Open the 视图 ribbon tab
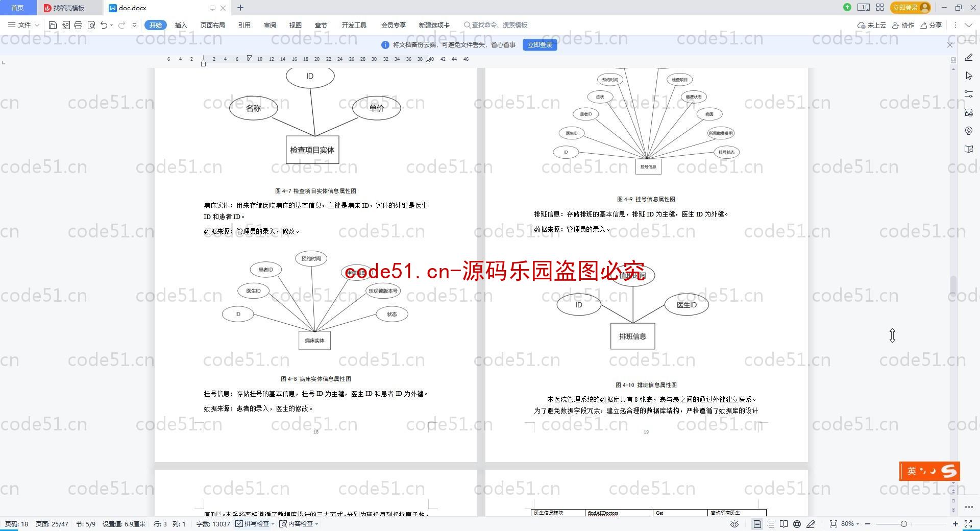980x531 pixels. point(296,25)
